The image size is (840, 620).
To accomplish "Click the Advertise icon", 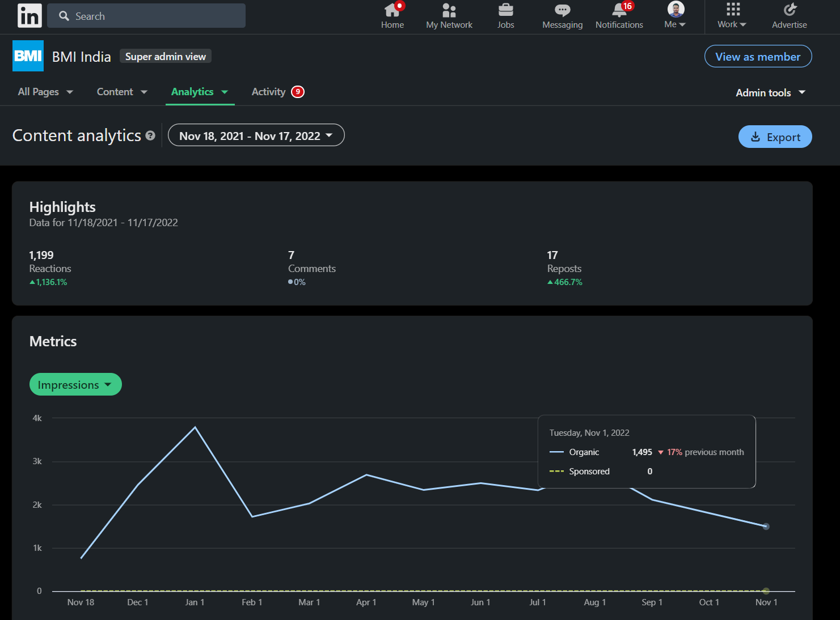I will 790,10.
